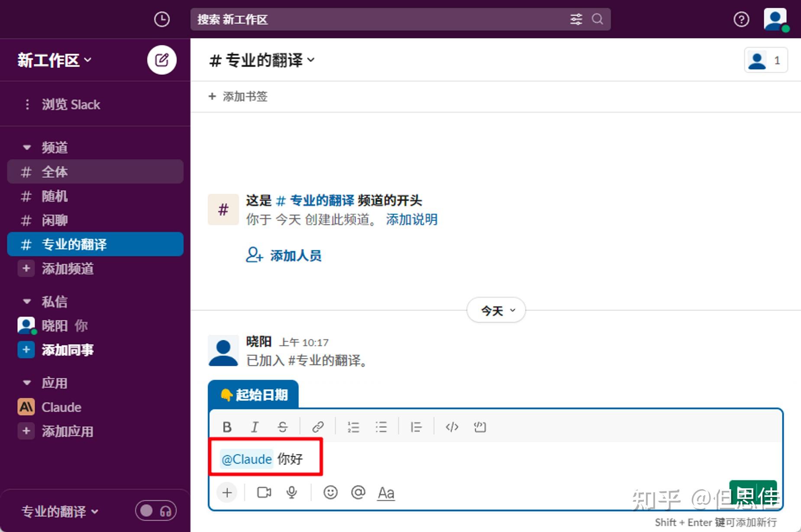This screenshot has width=801, height=532.
Task: Toggle the huddle headphones switch
Action: tap(156, 511)
